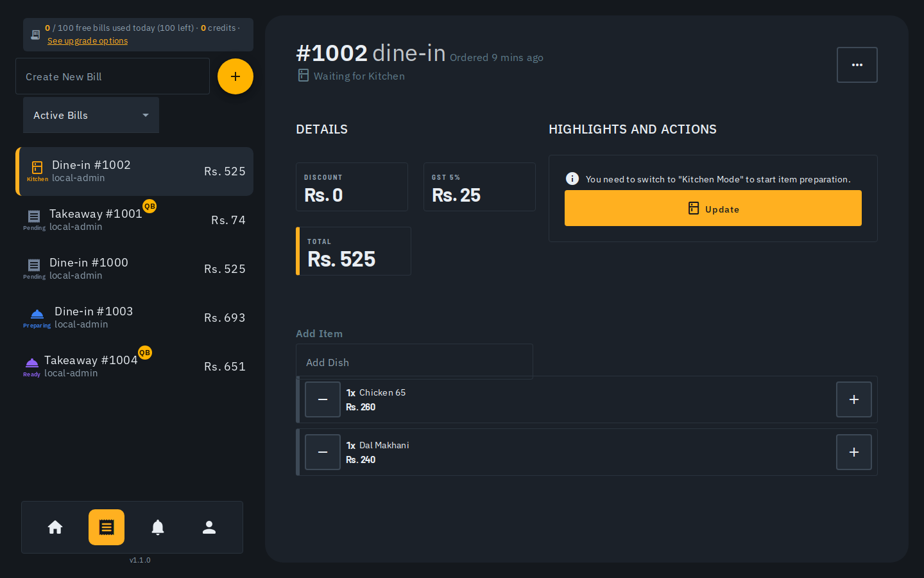924x578 pixels.
Task: Select the bills list icon in bottom navigation
Action: [x=107, y=527]
